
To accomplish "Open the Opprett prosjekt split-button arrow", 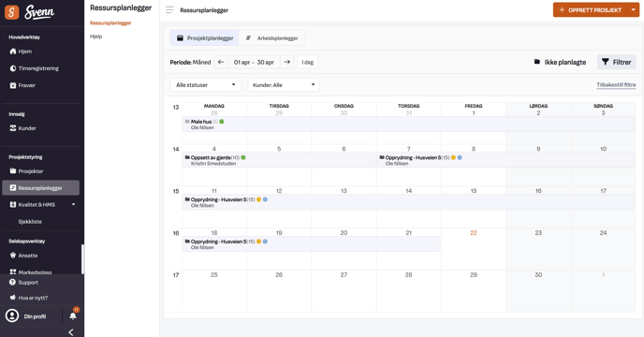I will coord(634,10).
